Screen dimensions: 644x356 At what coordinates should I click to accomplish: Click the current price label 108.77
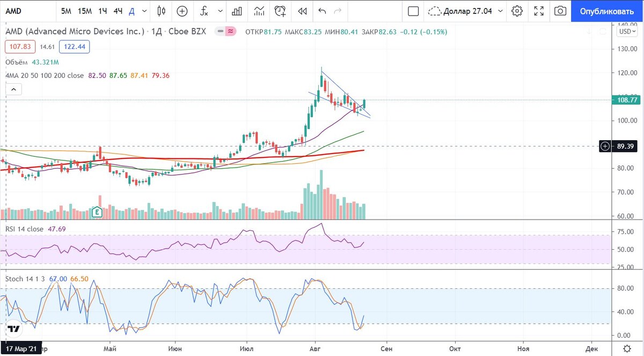coord(627,100)
